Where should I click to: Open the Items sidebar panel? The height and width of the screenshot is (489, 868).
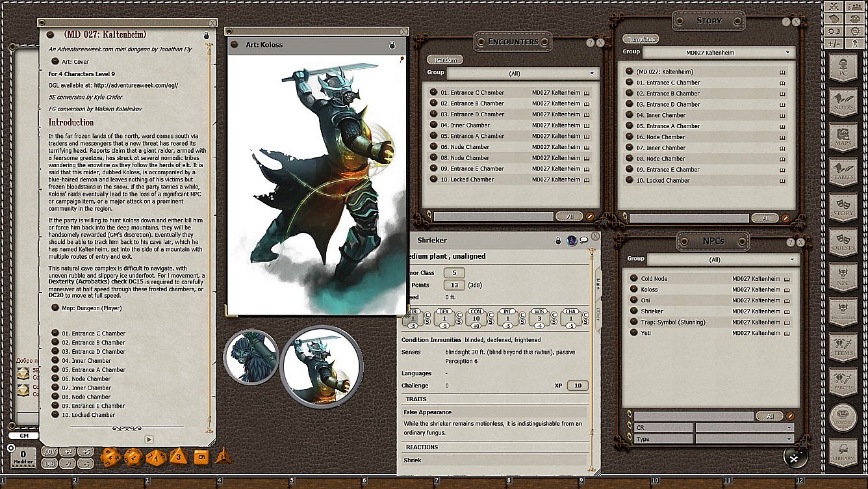(x=843, y=348)
